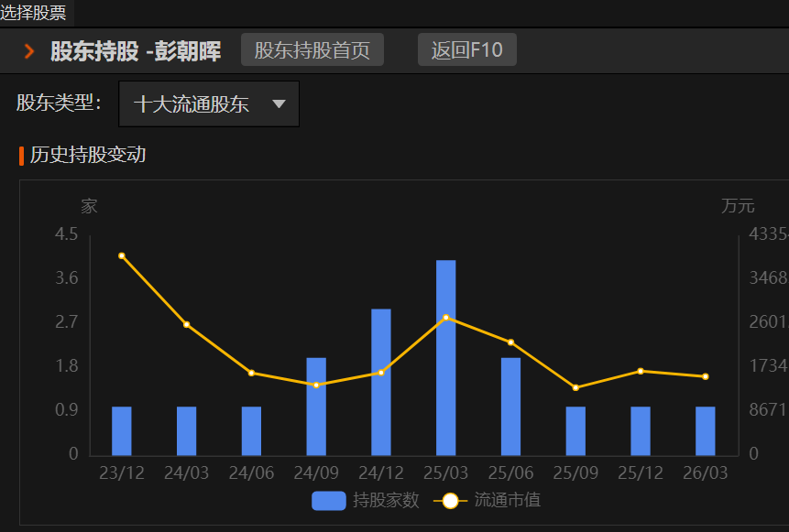Click the 23/12 point on the 流通市值 line
Viewport: 789px width, 532px height.
tap(121, 256)
